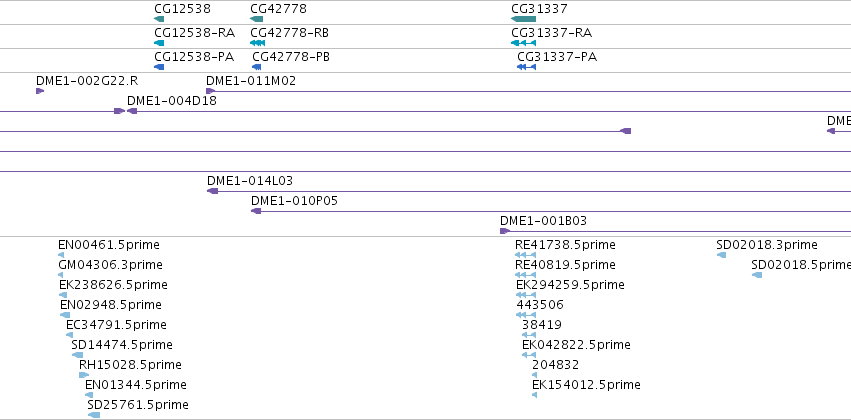Select the DME1-014L03 clone label
The image size is (851, 420).
click(x=250, y=181)
